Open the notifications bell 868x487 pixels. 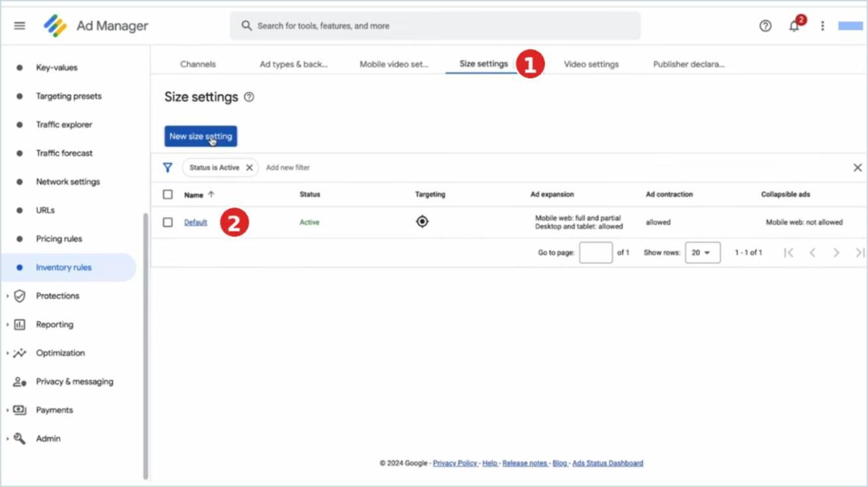(x=794, y=26)
